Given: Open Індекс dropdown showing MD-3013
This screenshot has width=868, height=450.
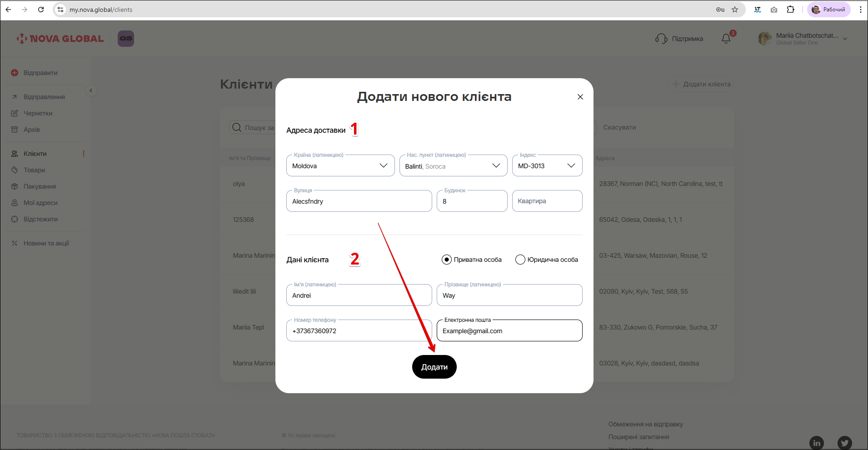Looking at the screenshot, I should pyautogui.click(x=547, y=165).
